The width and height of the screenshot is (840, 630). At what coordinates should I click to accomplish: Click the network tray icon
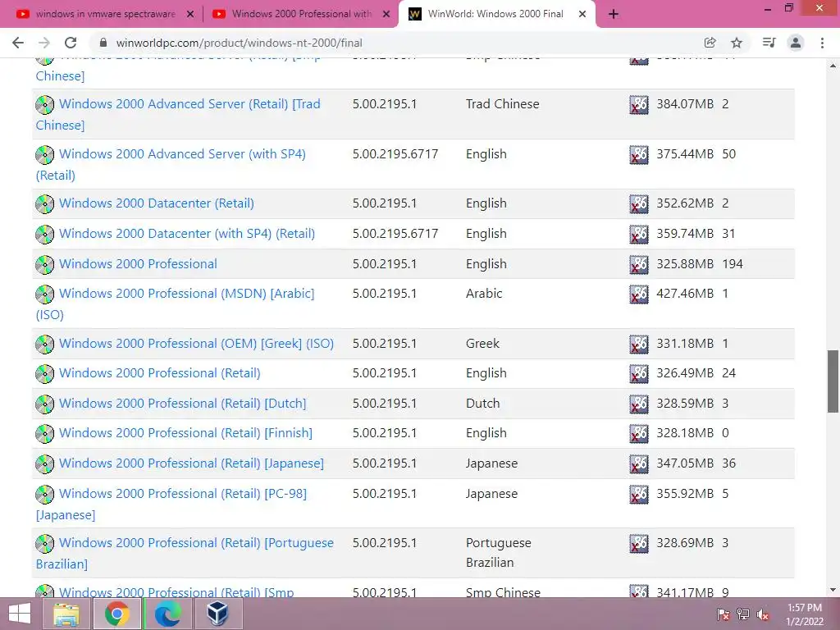pyautogui.click(x=743, y=614)
